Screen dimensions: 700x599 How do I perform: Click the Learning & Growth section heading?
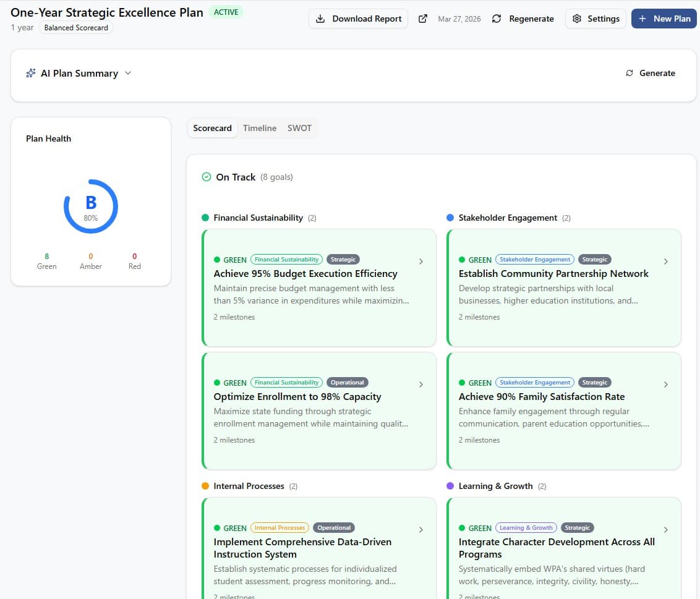[x=495, y=486]
